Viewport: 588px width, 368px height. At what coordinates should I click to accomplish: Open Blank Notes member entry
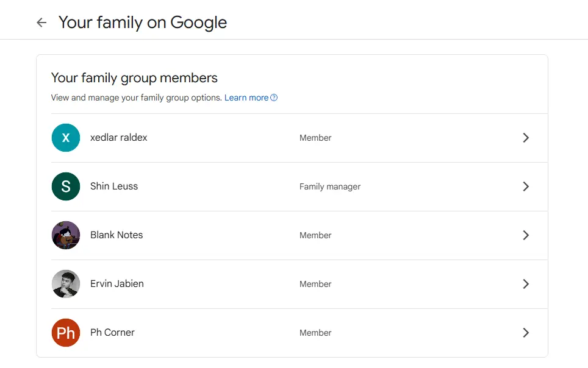(299, 235)
